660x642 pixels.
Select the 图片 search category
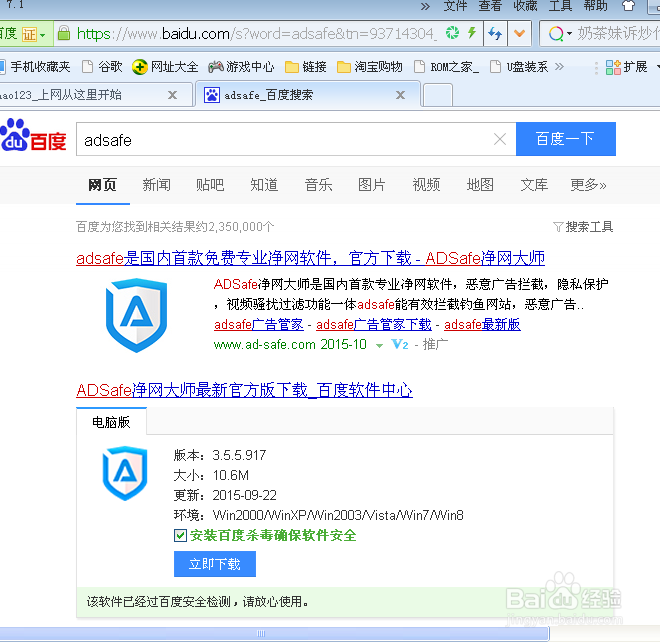point(372,184)
